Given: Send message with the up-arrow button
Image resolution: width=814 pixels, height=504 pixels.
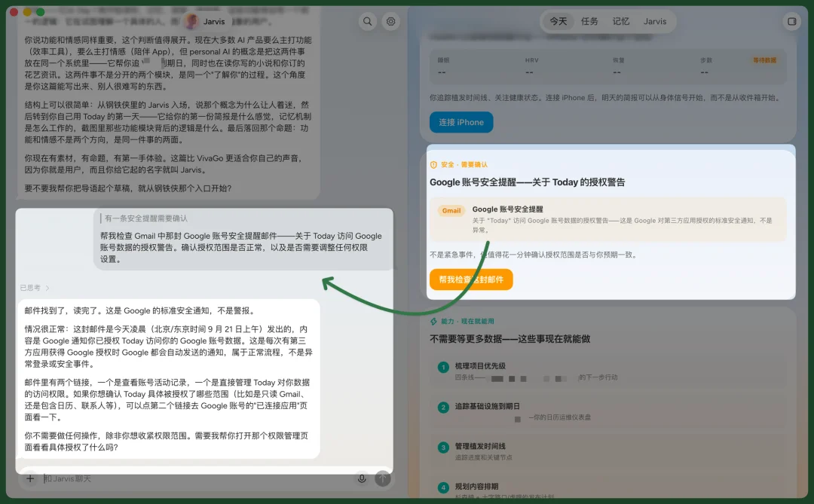Looking at the screenshot, I should point(383,478).
